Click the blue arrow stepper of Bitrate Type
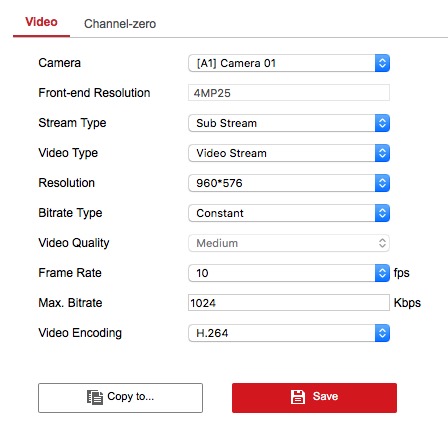448x433 pixels. [x=382, y=213]
